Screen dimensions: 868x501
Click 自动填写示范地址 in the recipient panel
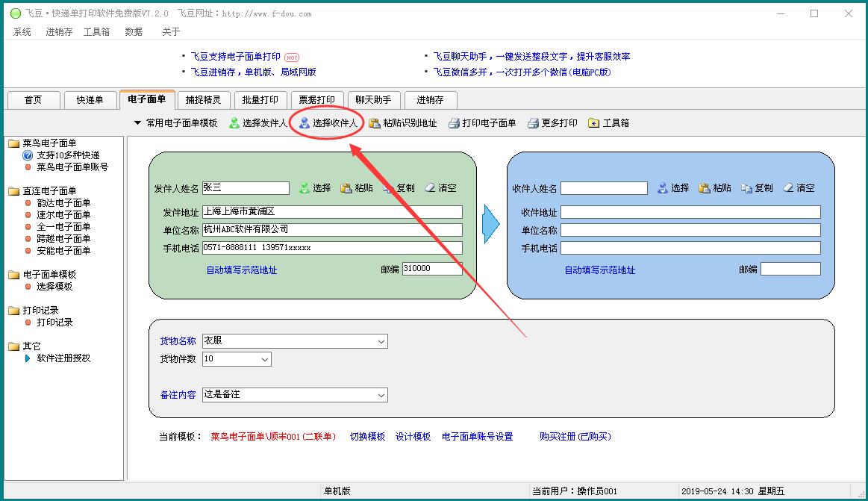pyautogui.click(x=599, y=270)
